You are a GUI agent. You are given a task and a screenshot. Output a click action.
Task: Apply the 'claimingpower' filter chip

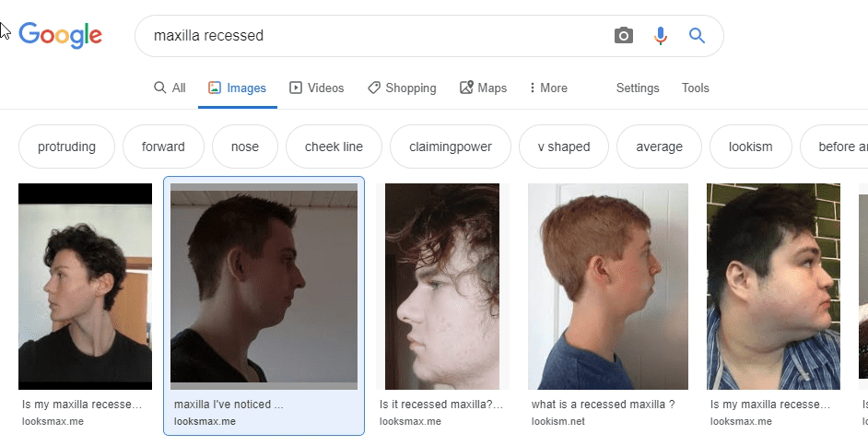[x=451, y=147]
